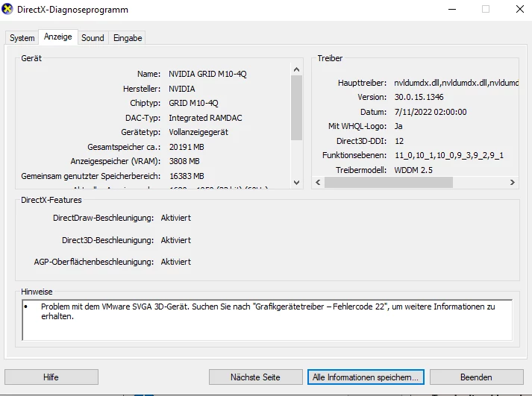Screen dimensions: 532x396
Task: Click AGP-Oberflächenbeschleunigung Aktiviert status
Action: 176,262
